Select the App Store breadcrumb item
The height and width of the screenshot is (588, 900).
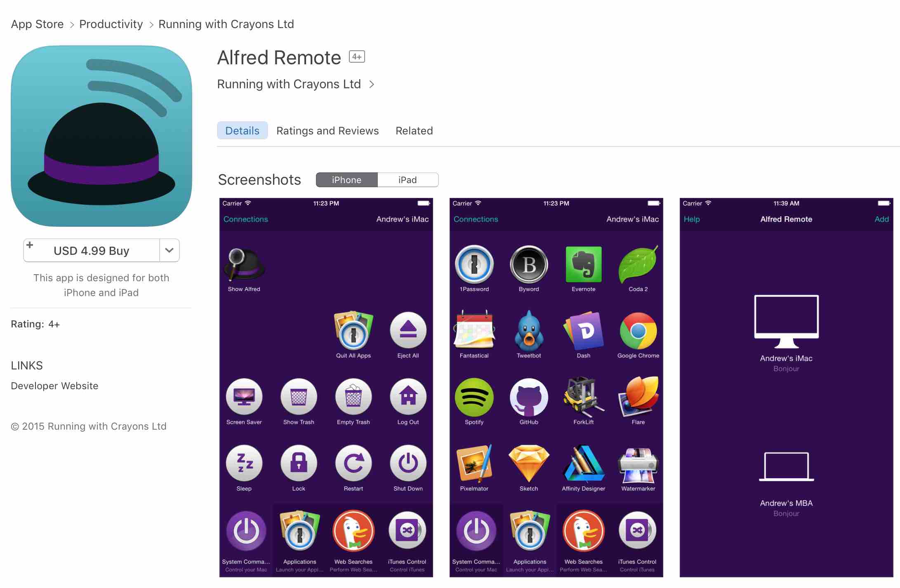pos(36,24)
